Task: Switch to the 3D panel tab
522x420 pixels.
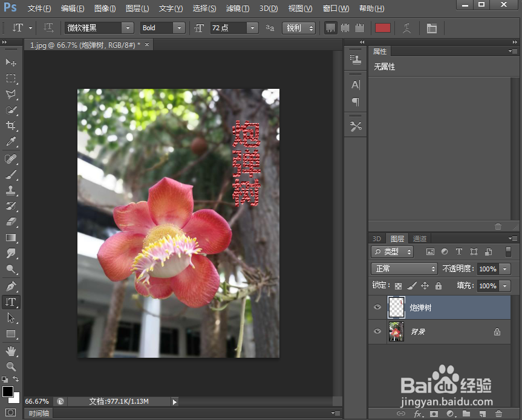Action: click(376, 239)
